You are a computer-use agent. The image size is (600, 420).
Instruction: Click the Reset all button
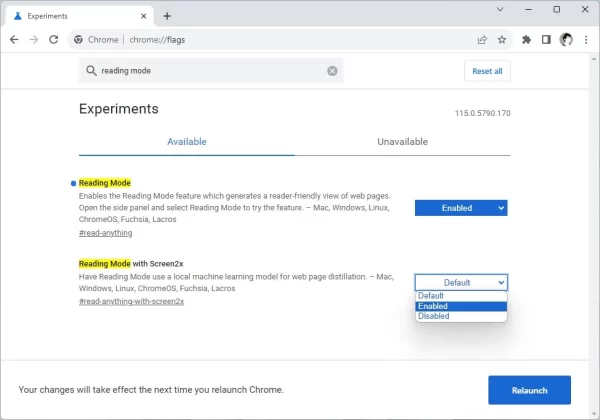point(487,71)
